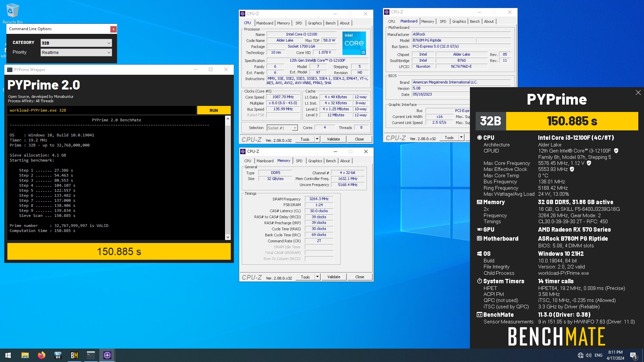The image size is (644, 362).
Task: Click Close in the CPU tab window
Action: 359,139
